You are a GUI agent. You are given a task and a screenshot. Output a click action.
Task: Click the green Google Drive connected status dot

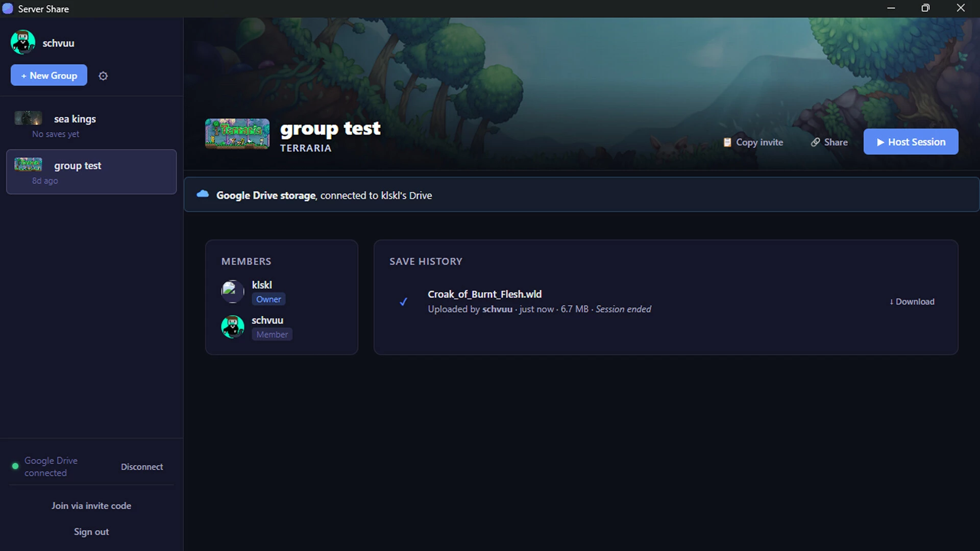15,466
